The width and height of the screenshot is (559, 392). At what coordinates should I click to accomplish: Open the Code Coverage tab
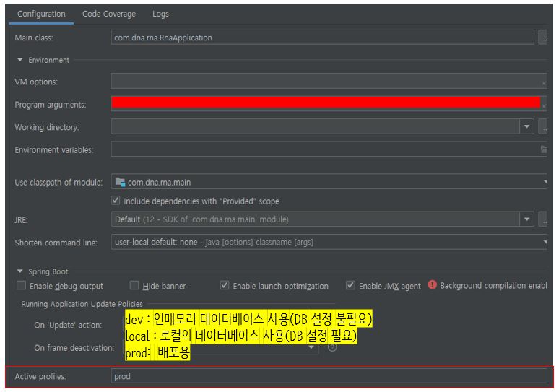[x=109, y=14]
